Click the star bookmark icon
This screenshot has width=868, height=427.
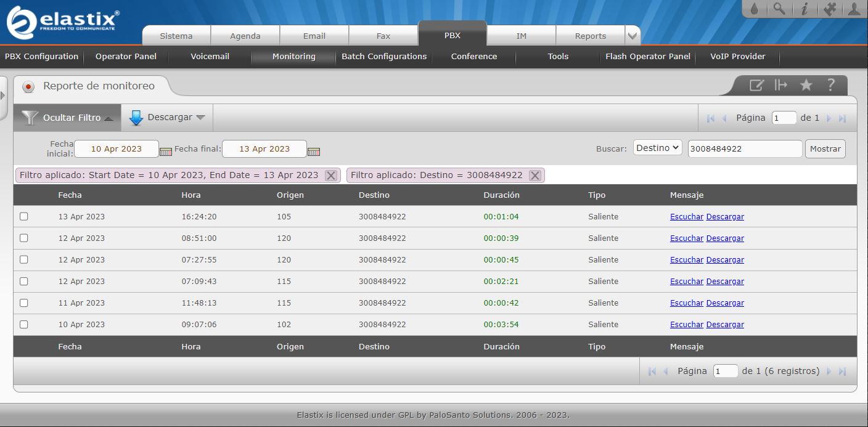point(806,85)
